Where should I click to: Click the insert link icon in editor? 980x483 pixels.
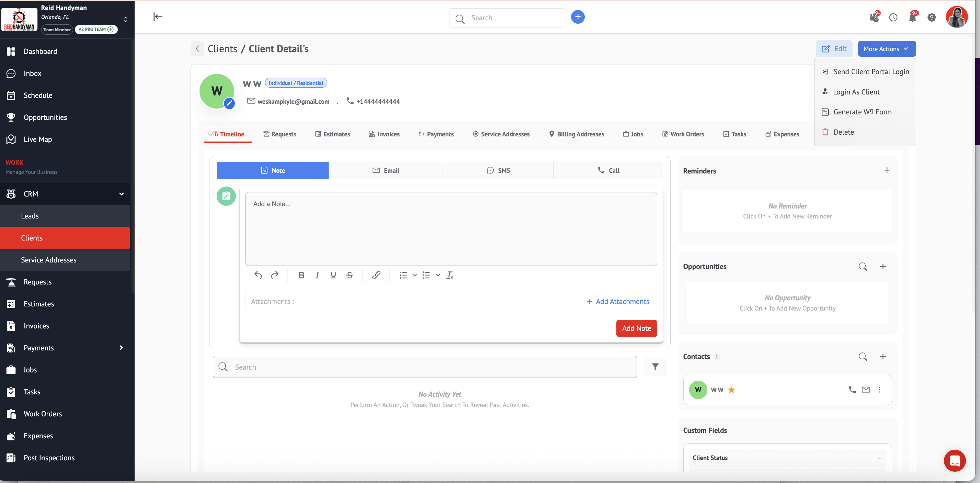376,275
